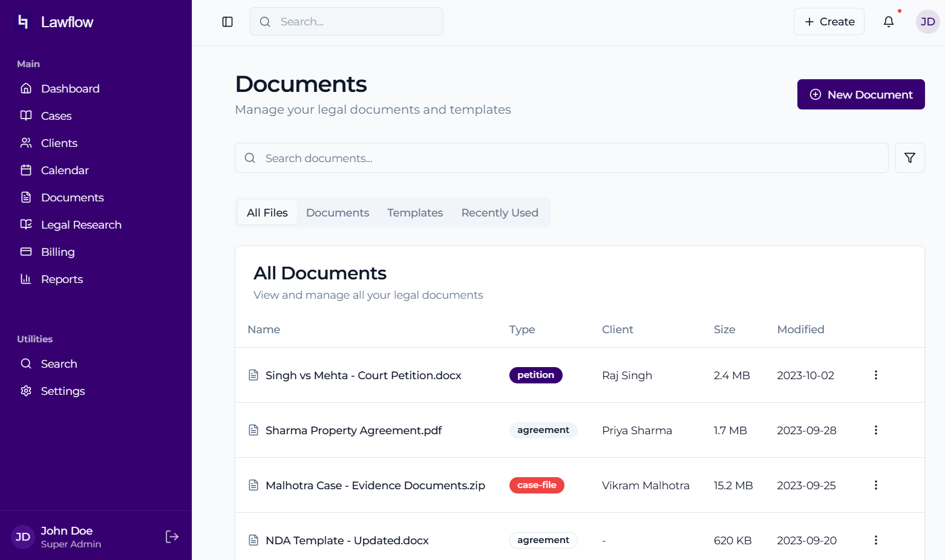Expand options for Sharma Property Agreement.pdf
Screen dimensions: 945x560
pos(875,430)
